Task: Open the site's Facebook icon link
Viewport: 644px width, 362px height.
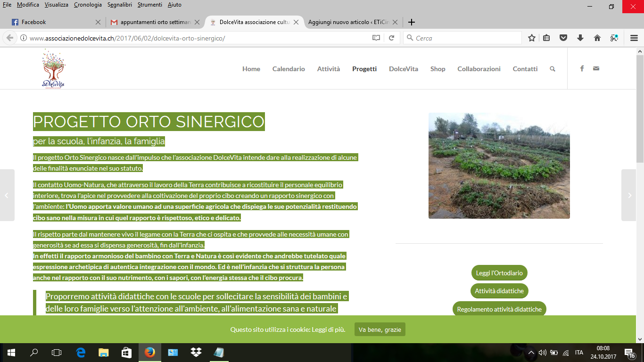Action: pyautogui.click(x=582, y=69)
